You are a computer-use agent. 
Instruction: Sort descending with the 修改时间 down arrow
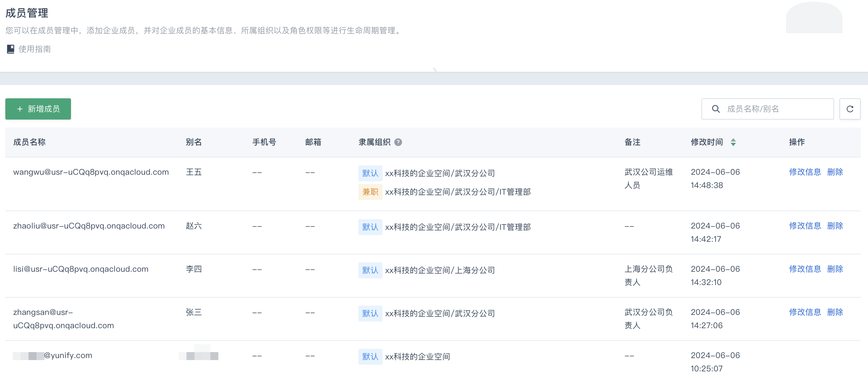point(734,144)
